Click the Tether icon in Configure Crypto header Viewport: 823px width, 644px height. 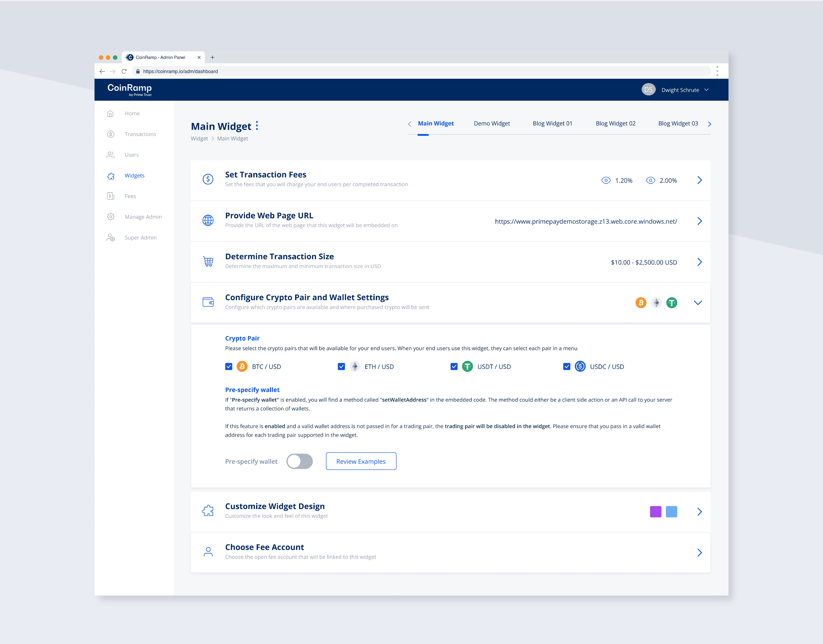click(x=672, y=303)
